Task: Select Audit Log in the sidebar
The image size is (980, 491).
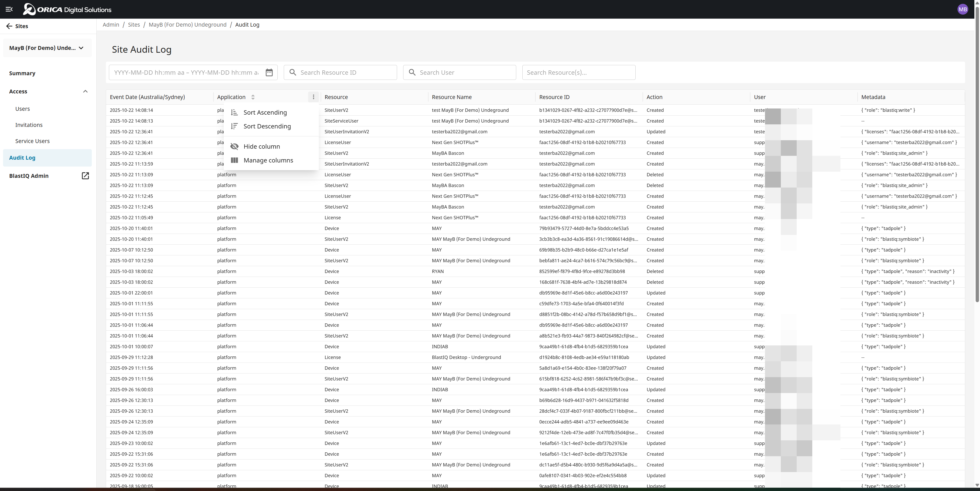Action: (x=47, y=158)
